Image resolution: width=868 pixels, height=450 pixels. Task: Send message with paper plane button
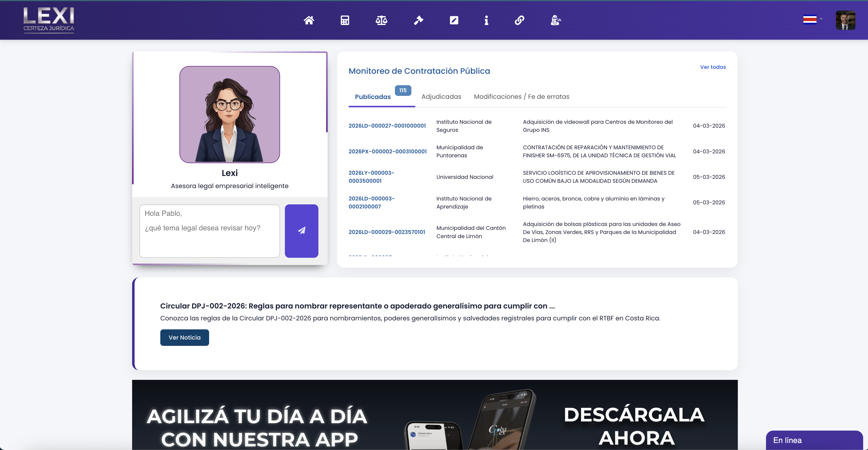[301, 231]
